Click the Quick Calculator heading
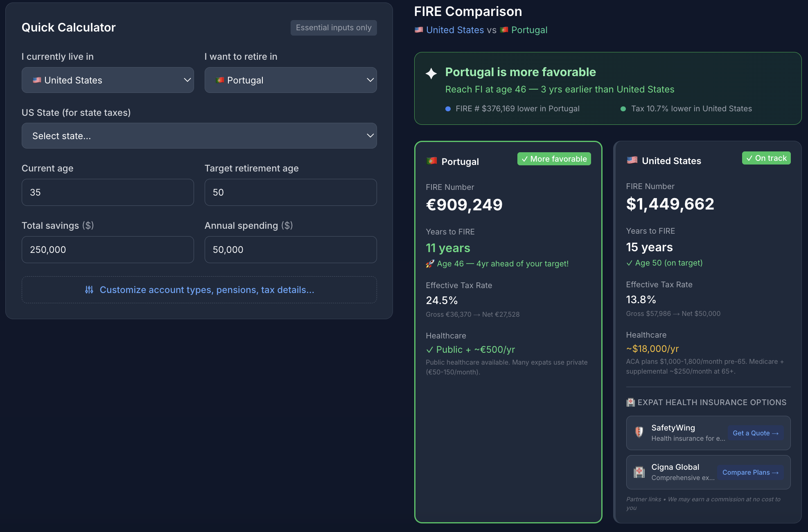The image size is (808, 532). tap(68, 27)
